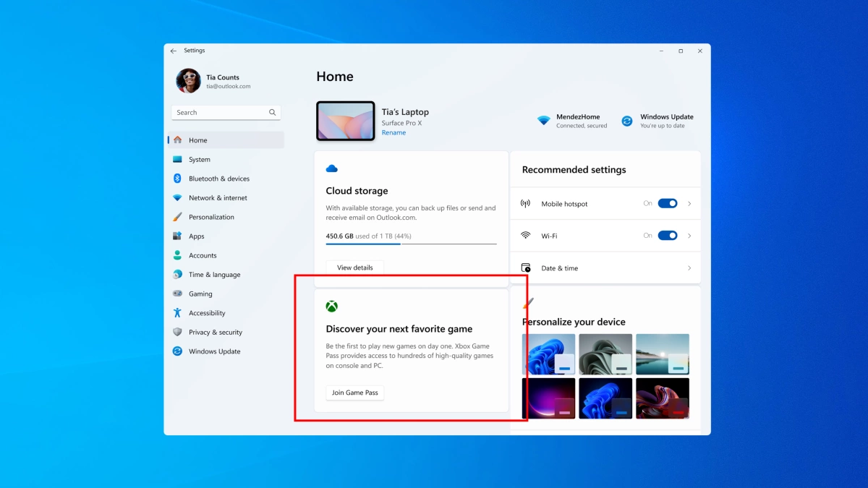Click the Apps icon in sidebar
The height and width of the screenshot is (488, 868).
click(177, 236)
